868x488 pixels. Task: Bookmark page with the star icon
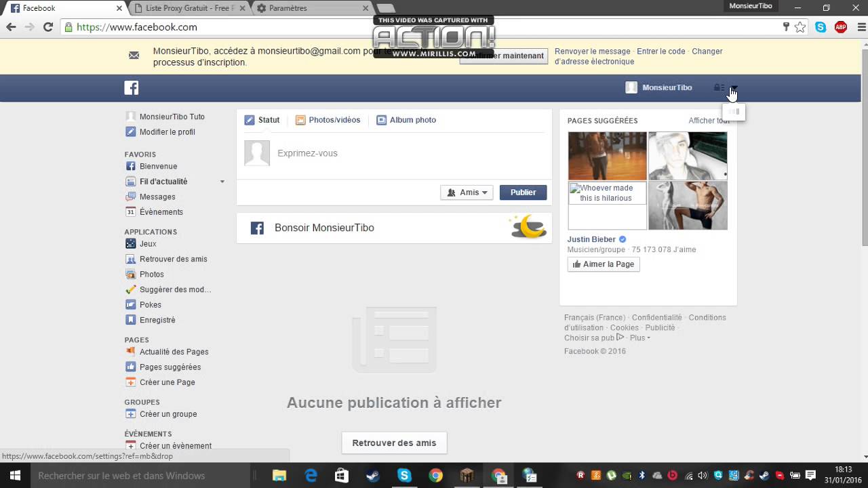(800, 27)
